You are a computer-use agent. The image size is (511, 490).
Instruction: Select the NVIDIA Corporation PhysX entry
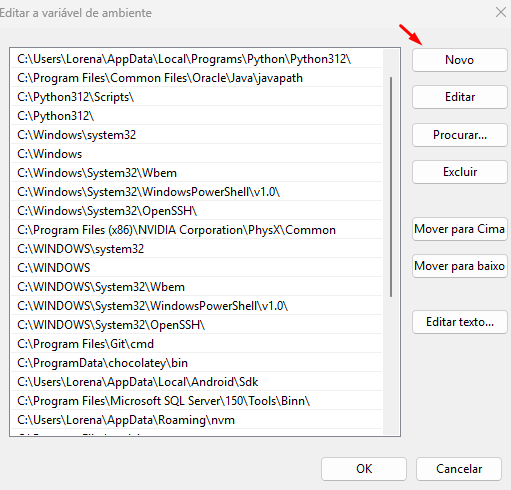197,230
